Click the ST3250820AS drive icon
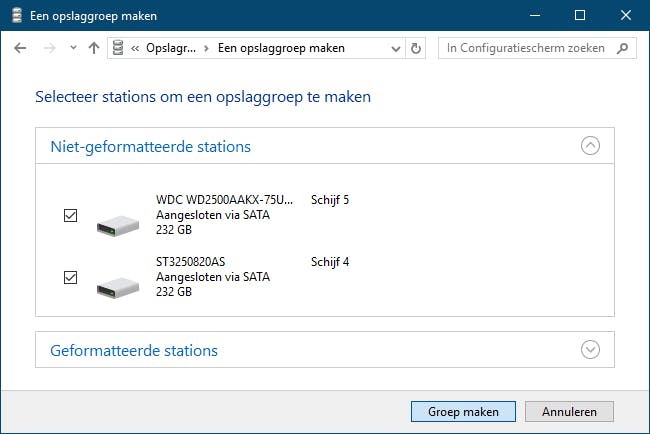 pyautogui.click(x=118, y=286)
